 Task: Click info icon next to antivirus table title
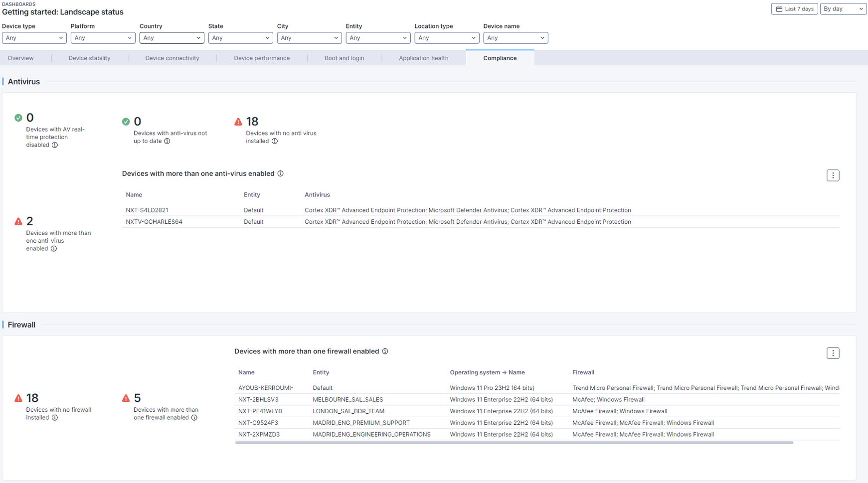[x=281, y=173]
